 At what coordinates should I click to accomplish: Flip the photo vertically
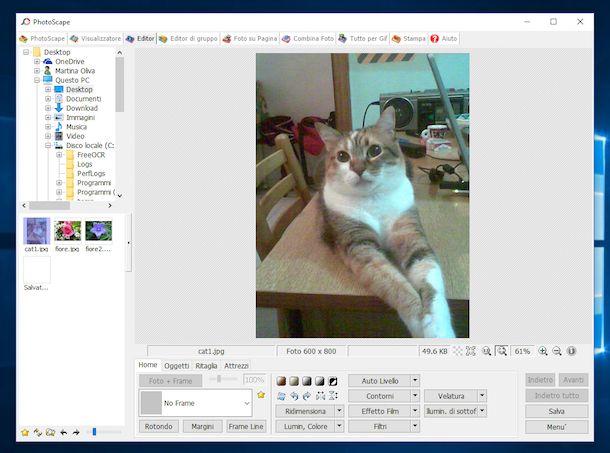point(333,396)
